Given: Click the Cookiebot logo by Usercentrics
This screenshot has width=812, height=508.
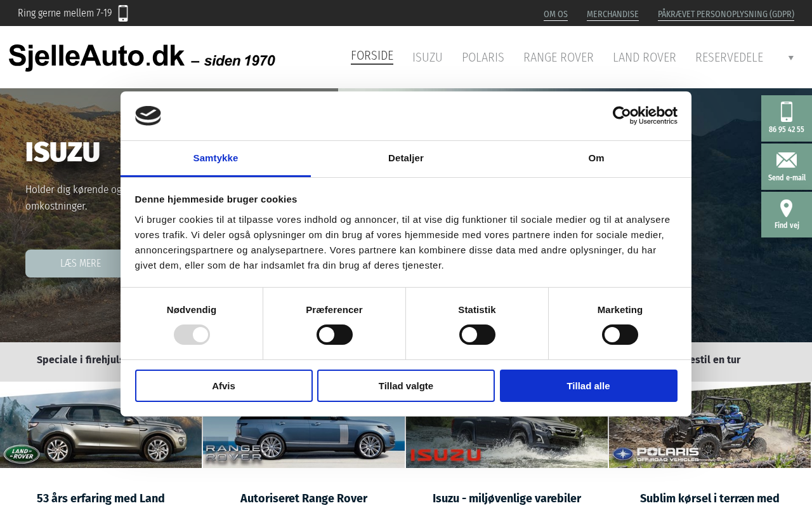Looking at the screenshot, I should [x=645, y=116].
